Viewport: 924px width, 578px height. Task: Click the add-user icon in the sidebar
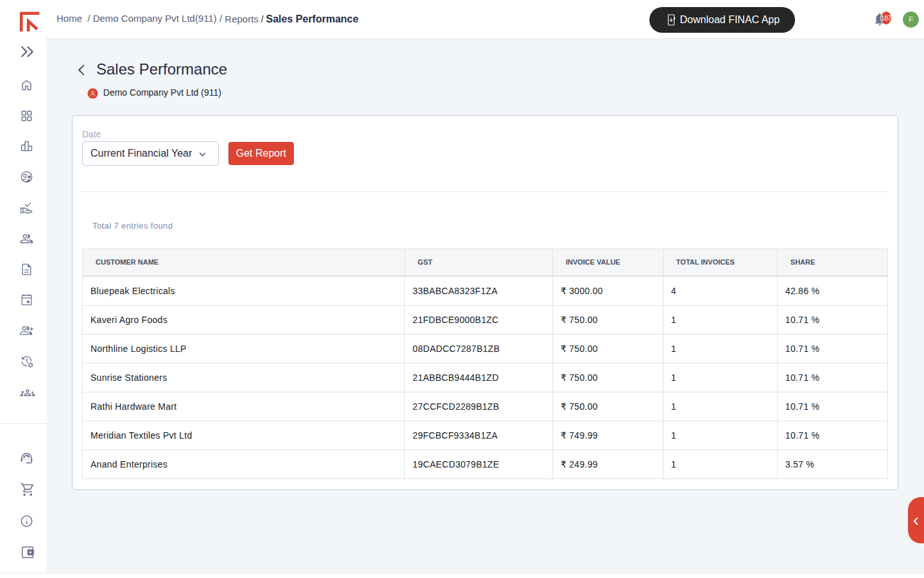[26, 331]
